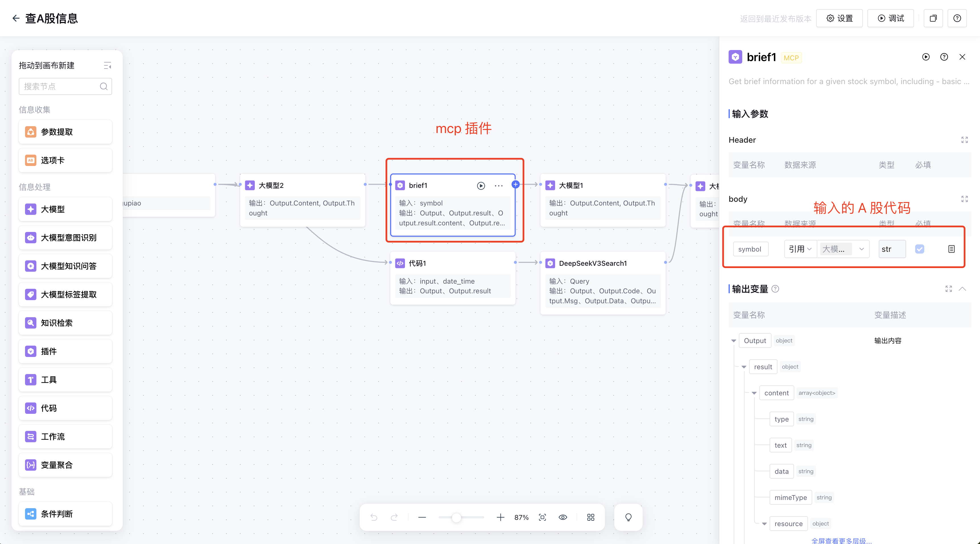Click the help icon in brief1 panel header
Viewport: 980px width, 544px height.
tap(944, 57)
